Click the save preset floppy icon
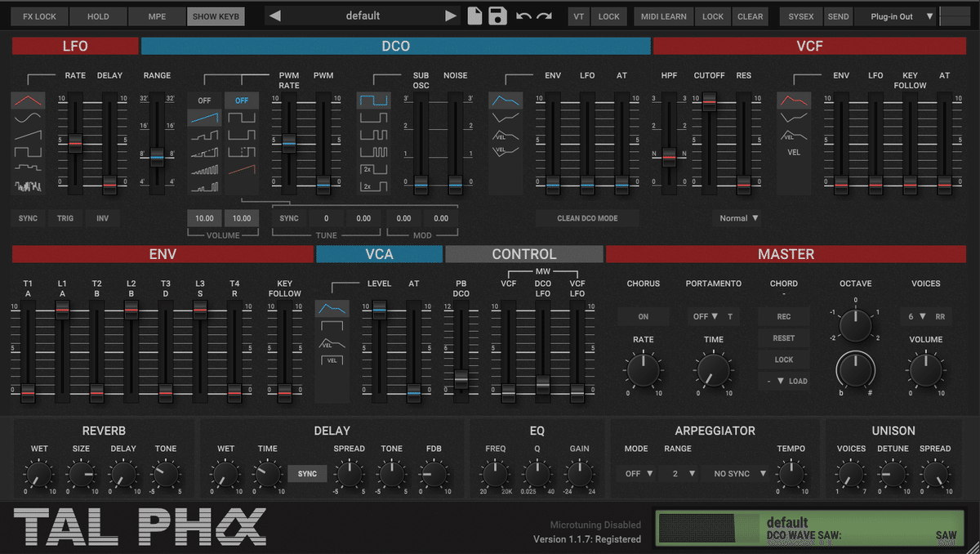The image size is (980, 554). (498, 16)
